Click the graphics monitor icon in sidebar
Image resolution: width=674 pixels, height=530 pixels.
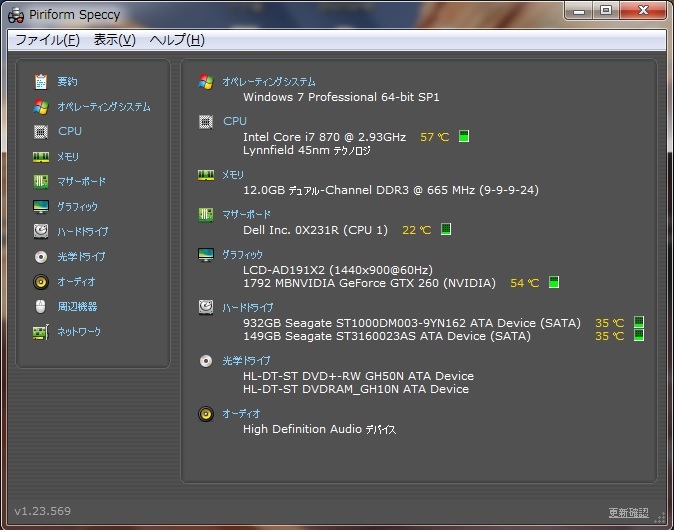click(x=41, y=206)
